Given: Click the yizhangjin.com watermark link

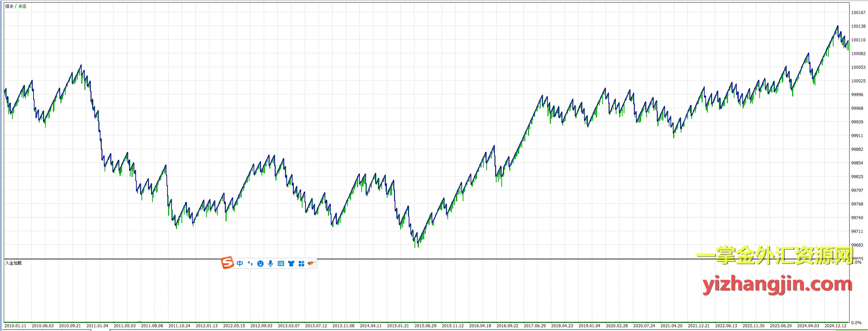Looking at the screenshot, I should click(777, 284).
